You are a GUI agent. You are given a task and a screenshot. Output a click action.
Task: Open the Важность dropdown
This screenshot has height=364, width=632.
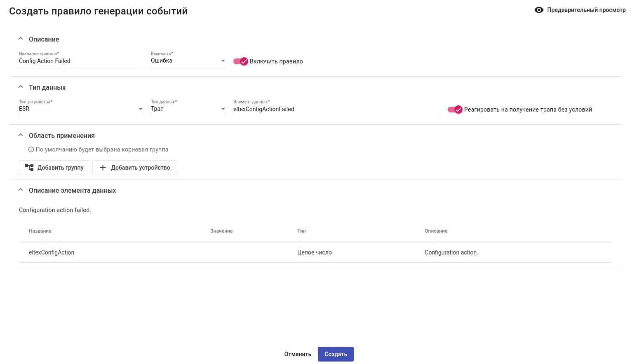pyautogui.click(x=188, y=61)
